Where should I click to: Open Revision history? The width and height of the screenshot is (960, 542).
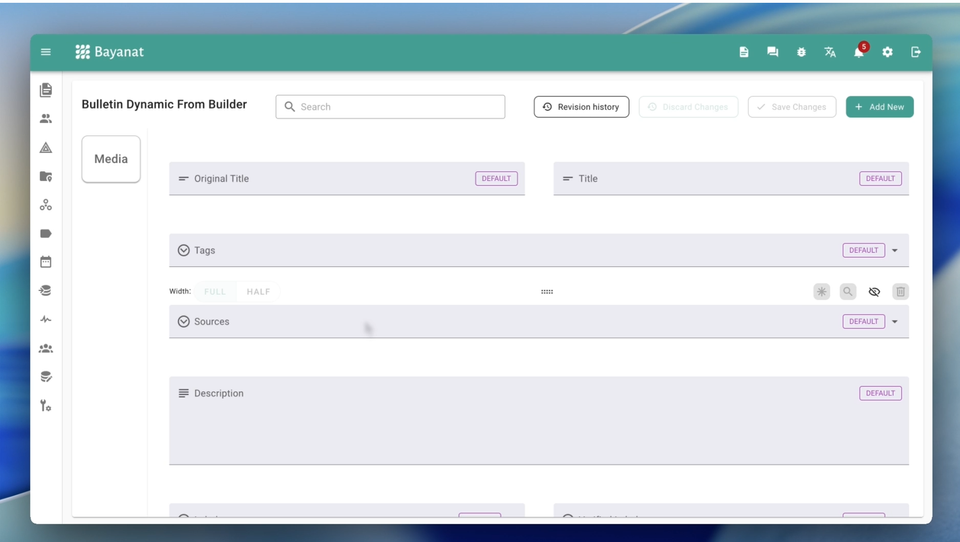point(582,107)
